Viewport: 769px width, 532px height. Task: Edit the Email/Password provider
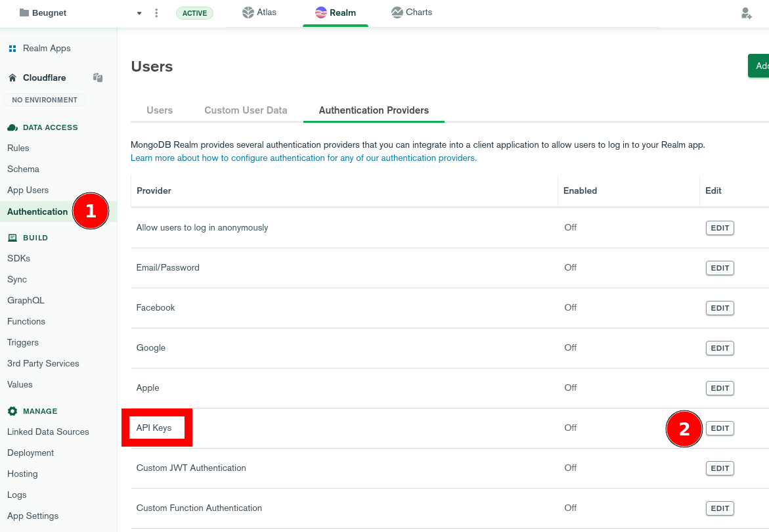point(720,268)
